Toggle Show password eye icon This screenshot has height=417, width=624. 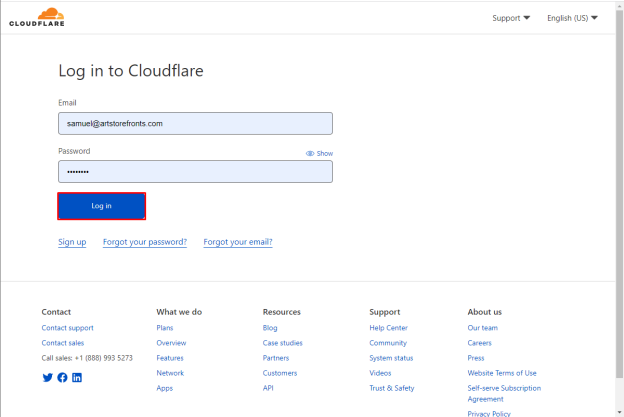[x=310, y=153]
